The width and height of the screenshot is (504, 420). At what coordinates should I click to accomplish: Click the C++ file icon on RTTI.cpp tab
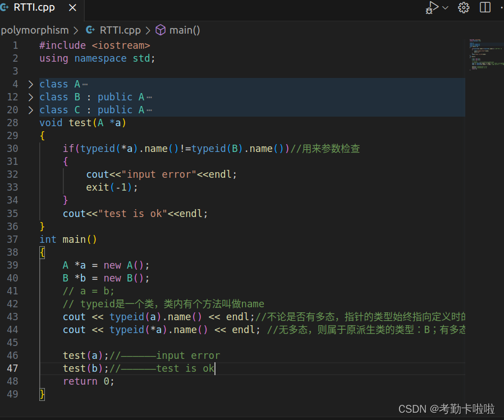(6, 7)
